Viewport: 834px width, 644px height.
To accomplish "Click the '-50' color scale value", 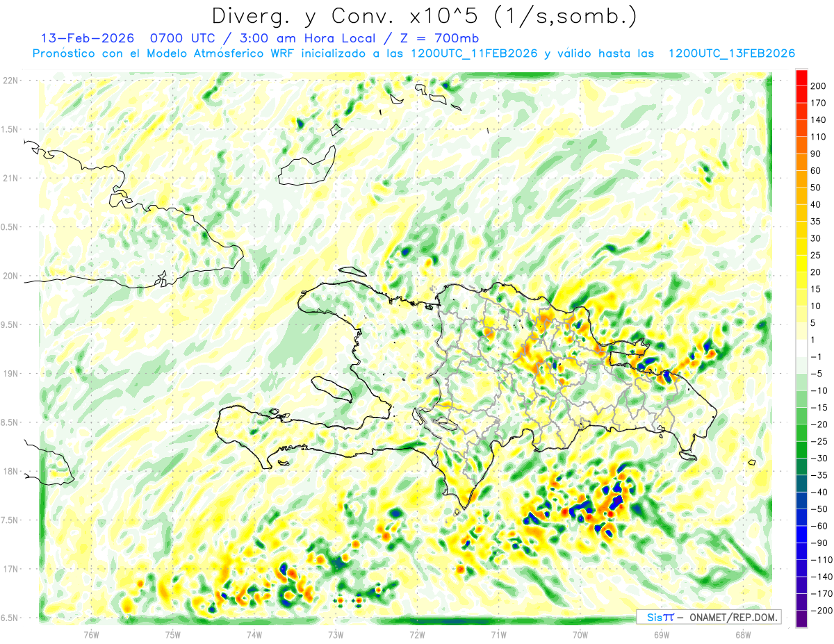I will click(819, 509).
